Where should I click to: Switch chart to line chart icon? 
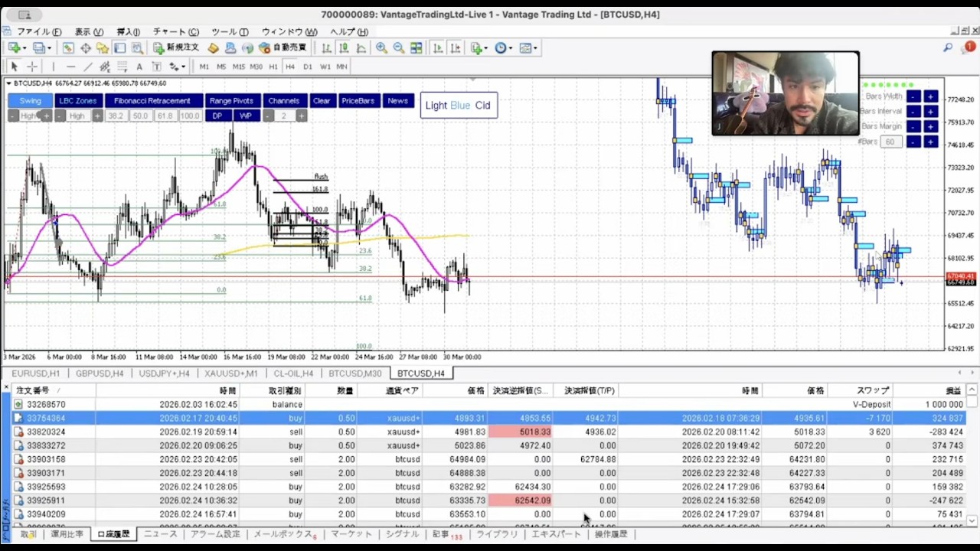point(361,47)
